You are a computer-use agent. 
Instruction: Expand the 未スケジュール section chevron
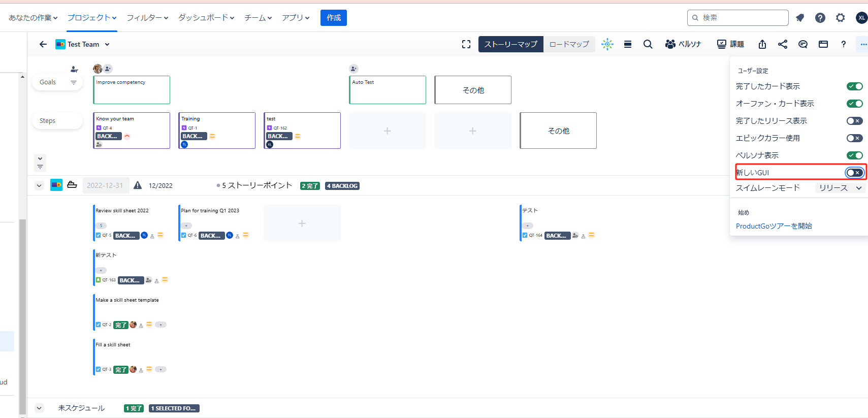(39, 408)
